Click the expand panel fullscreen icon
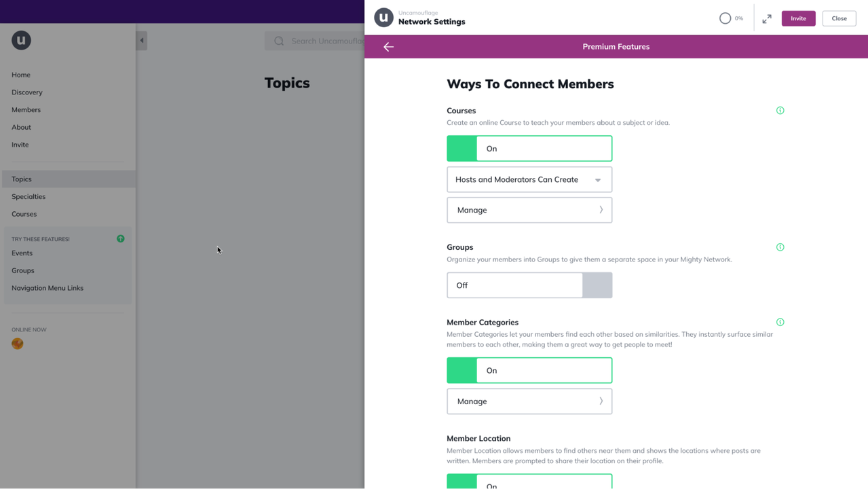Viewport: 868px width, 489px height. (x=767, y=19)
